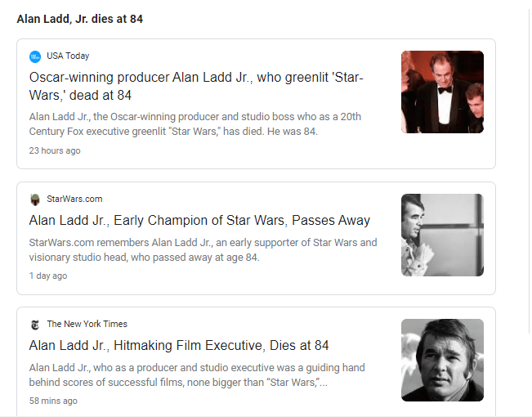Open The New York Times source name
Viewport: 532px width, 417px height.
(87, 324)
